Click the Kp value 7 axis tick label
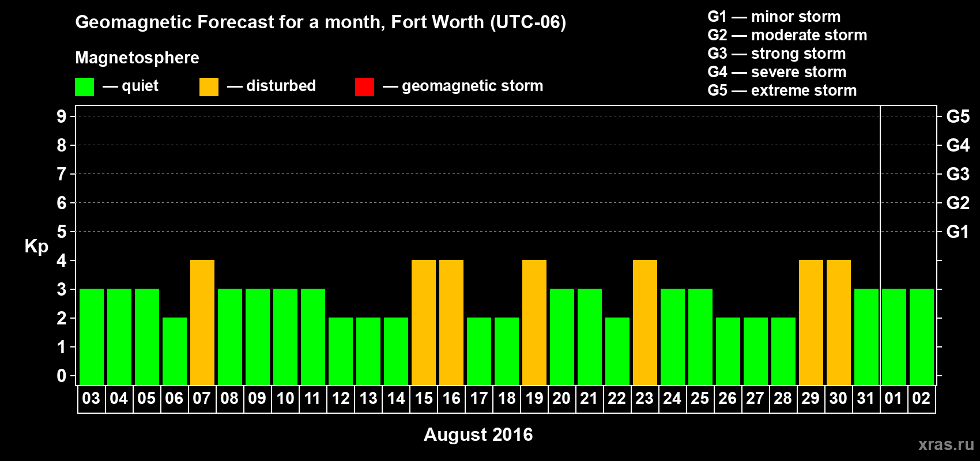Viewport: 980px width, 461px height. [62, 174]
